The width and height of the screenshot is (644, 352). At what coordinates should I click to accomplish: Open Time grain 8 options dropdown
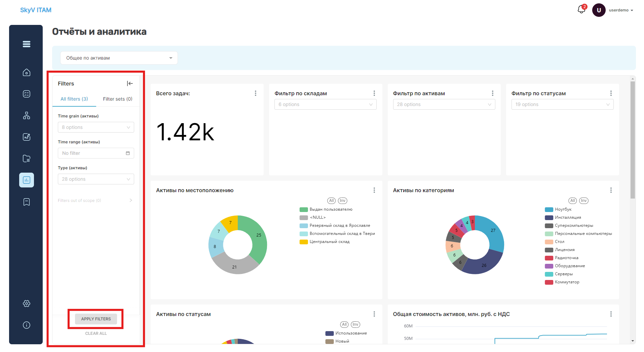[x=96, y=127]
